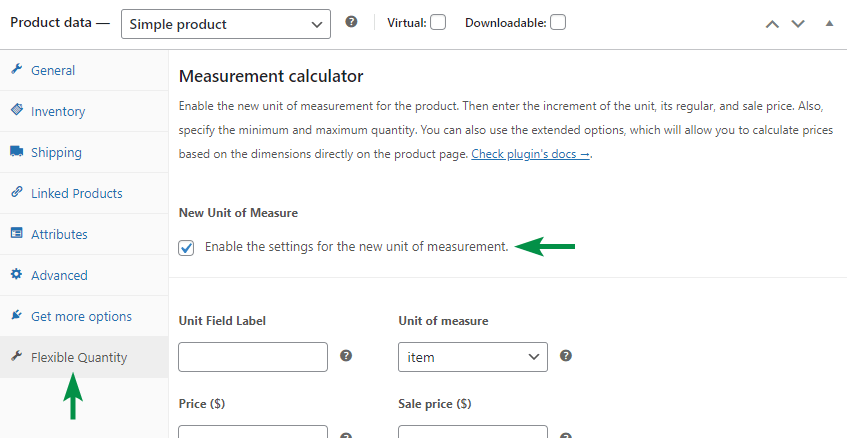Screen dimensions: 847x438
Task: Tick the Downloadable checkbox
Action: [x=558, y=22]
